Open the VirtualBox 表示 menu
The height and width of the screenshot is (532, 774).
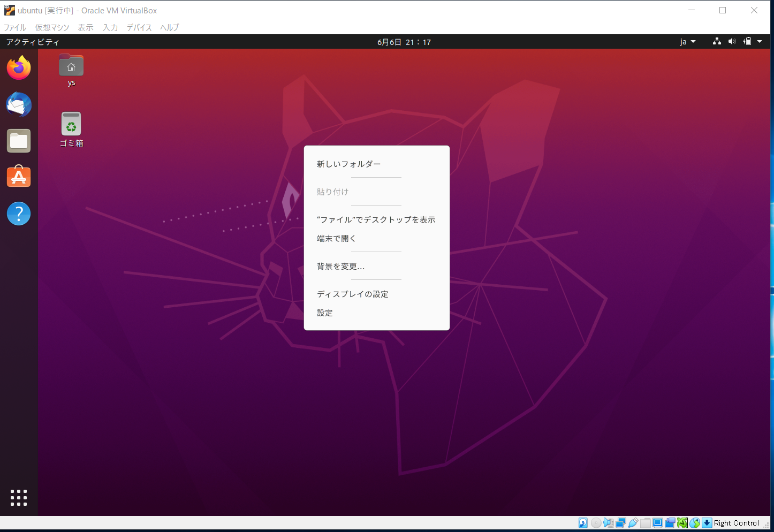coord(85,27)
